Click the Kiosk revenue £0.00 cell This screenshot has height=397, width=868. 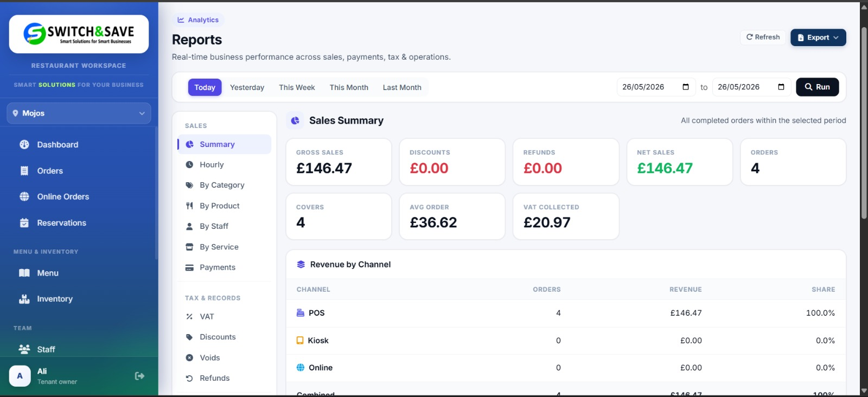(x=691, y=341)
